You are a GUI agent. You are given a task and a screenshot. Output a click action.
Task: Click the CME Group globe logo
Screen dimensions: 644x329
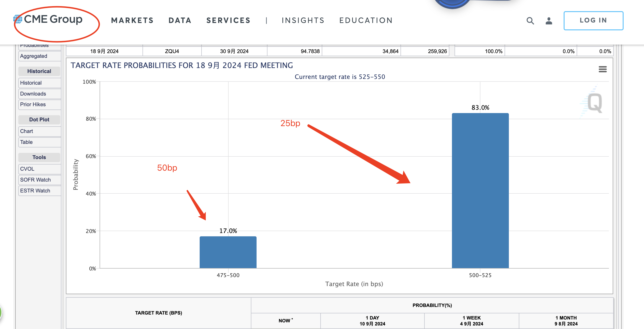pos(18,19)
